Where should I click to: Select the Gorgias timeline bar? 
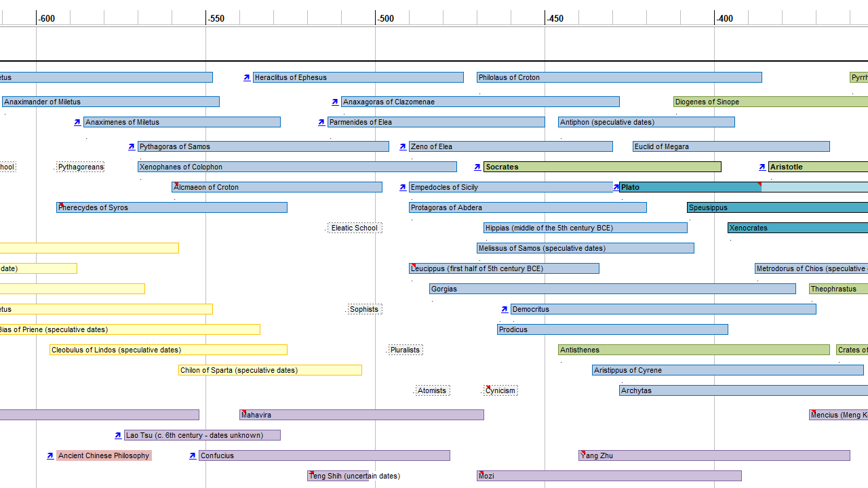coord(612,289)
